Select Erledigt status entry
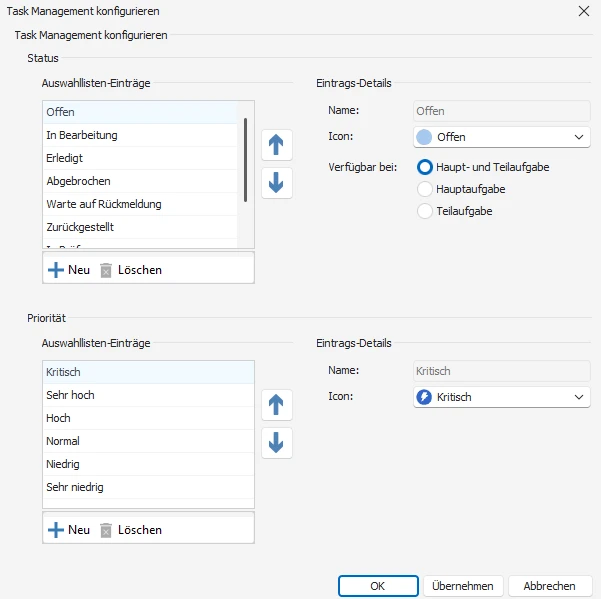This screenshot has height=599, width=601. (x=140, y=158)
